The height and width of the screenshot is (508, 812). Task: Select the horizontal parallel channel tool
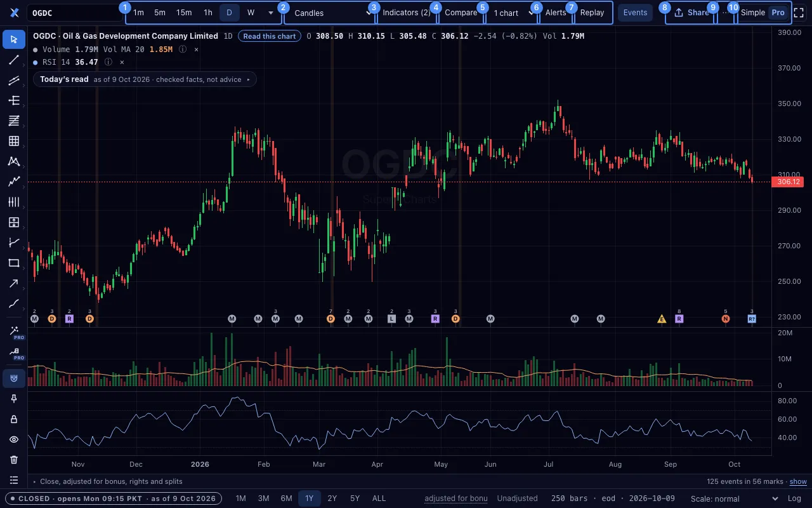(x=14, y=80)
